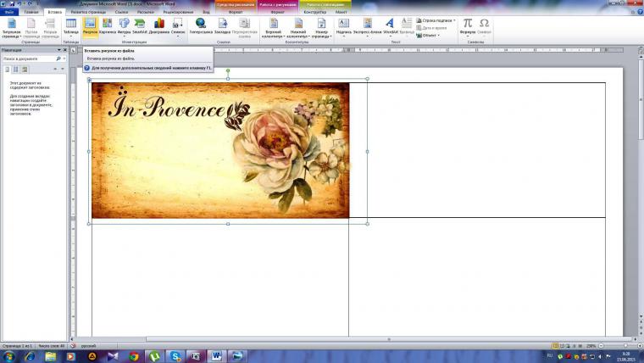Open the Разметка страницы tab
This screenshot has width=644, height=363.
click(88, 12)
